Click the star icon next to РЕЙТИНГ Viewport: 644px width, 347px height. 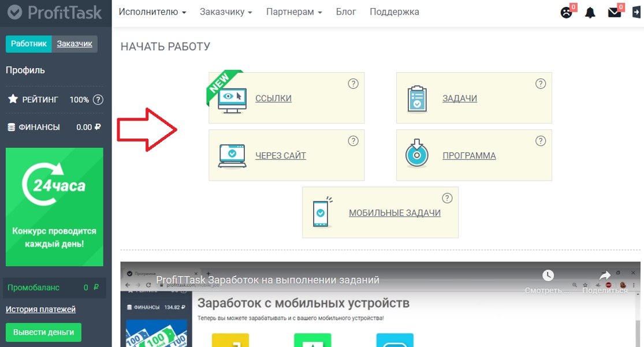[13, 99]
